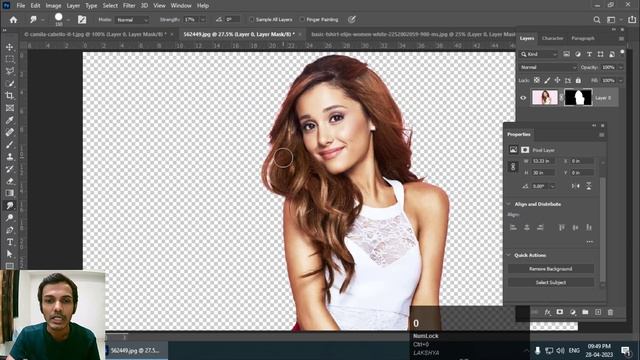
Task: Open the Mode dropdown in options bar
Action: pyautogui.click(x=132, y=20)
